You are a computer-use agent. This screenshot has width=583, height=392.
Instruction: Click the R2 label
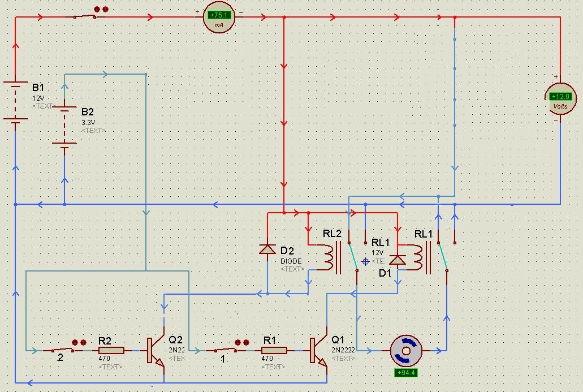(105, 341)
